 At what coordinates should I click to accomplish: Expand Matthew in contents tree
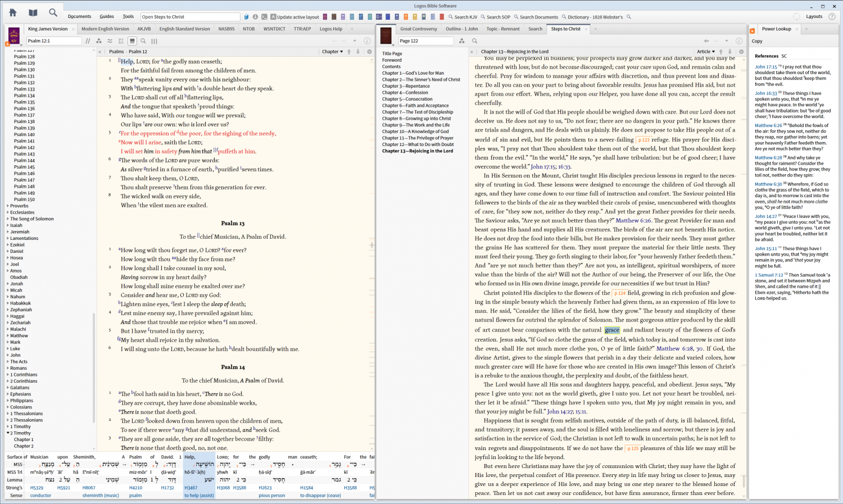8,335
